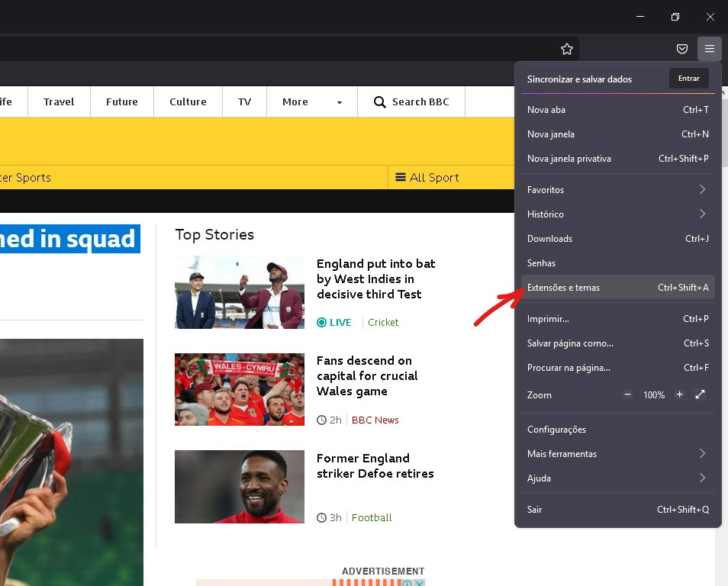Open the Culture nav link
The image size is (728, 586).
(188, 101)
